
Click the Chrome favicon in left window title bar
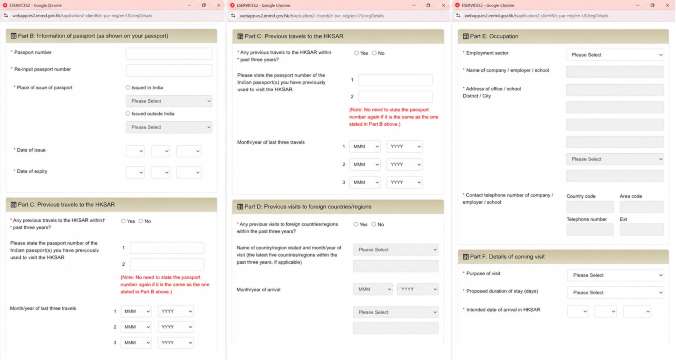pos(5,5)
